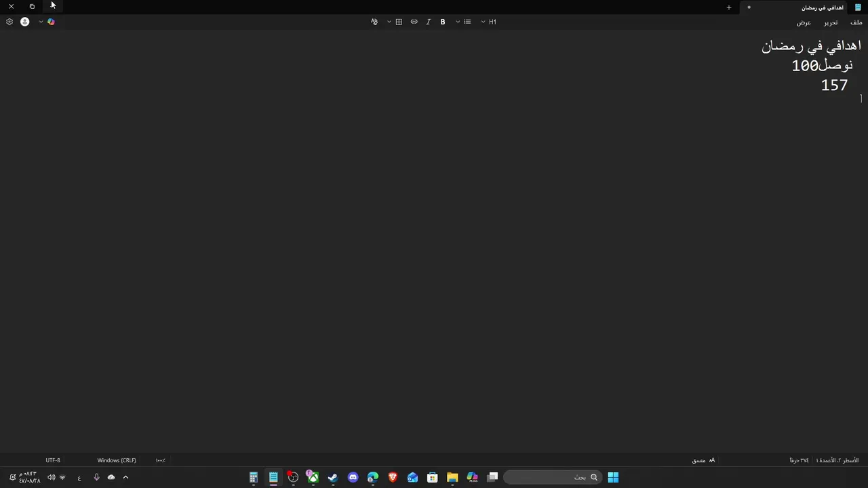868x488 pixels.
Task: Open Microsoft Store from the taskbar
Action: [432, 477]
